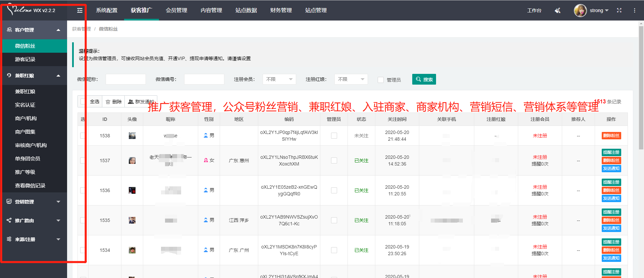Toggle the sidebar collapse hamburger icon
This screenshot has width=644, height=278.
pyautogui.click(x=80, y=10)
